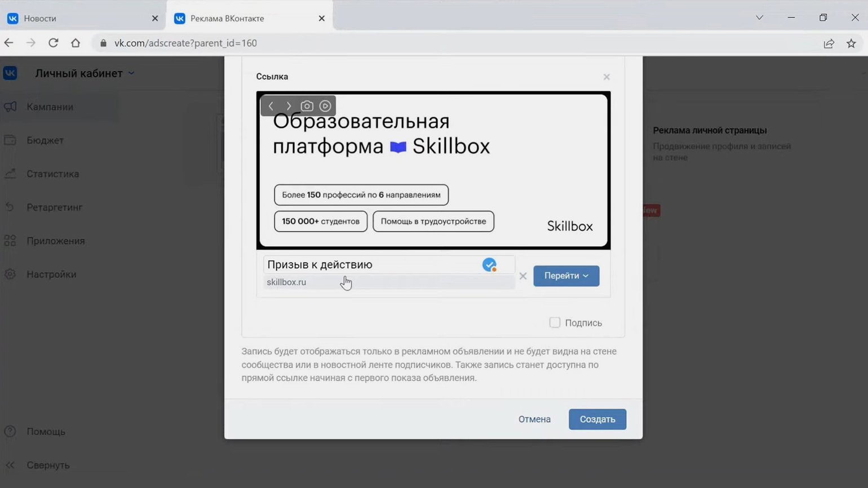Click the VK logo in the header

pyautogui.click(x=10, y=73)
